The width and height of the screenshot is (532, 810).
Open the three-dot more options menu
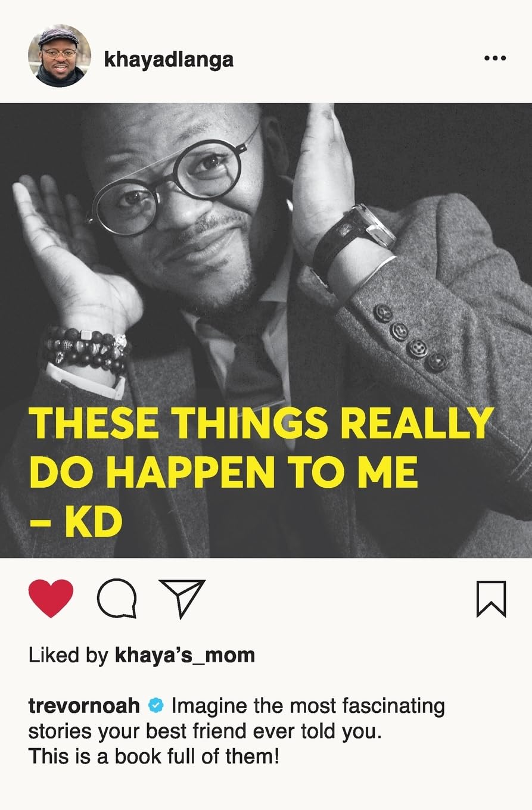495,58
